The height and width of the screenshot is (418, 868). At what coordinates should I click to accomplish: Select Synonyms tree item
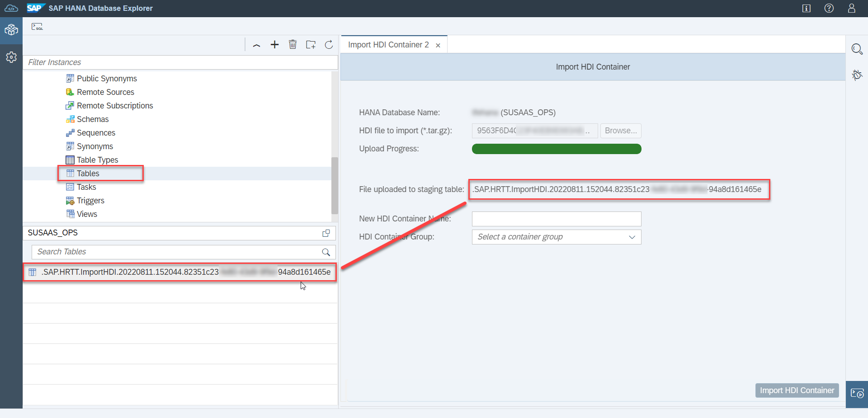[x=95, y=146]
